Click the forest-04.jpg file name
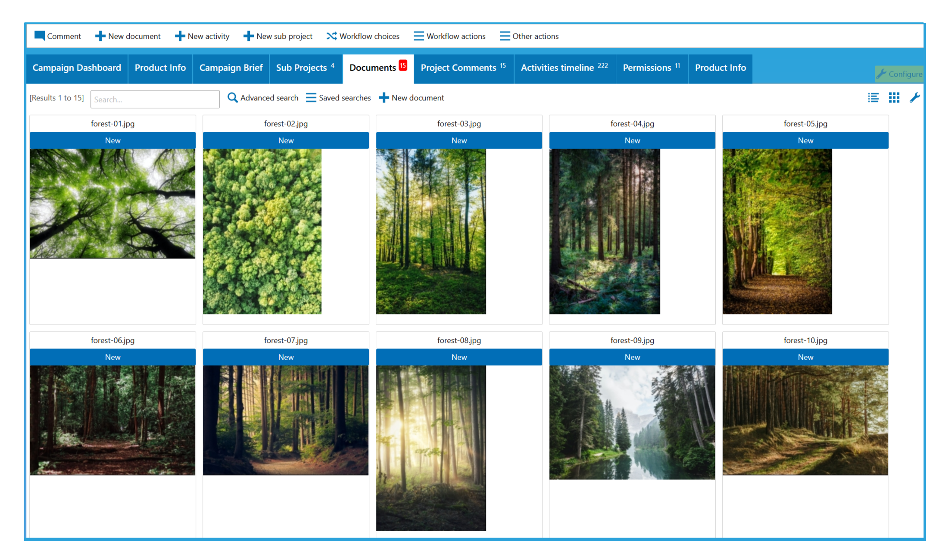Screen dimensions: 948x560 (632, 124)
